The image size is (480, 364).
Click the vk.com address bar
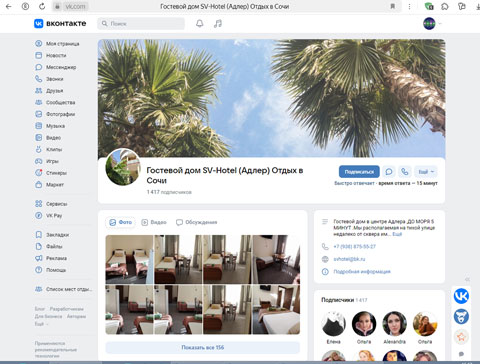[x=75, y=6]
